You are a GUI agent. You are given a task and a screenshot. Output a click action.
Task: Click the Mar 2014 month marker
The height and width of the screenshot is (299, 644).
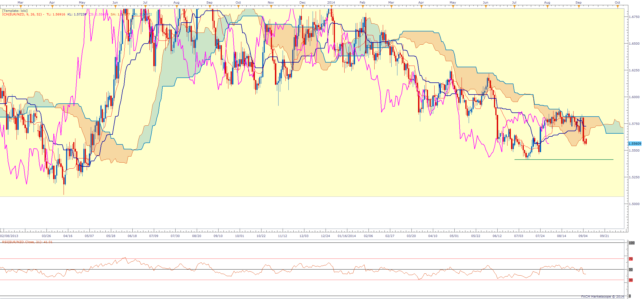click(x=391, y=2)
